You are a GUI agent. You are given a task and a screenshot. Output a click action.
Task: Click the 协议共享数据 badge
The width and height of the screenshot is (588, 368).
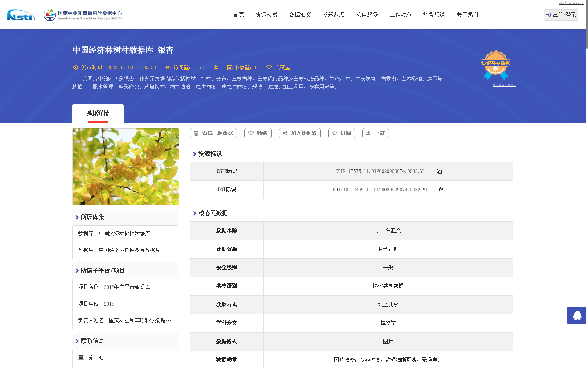click(496, 66)
